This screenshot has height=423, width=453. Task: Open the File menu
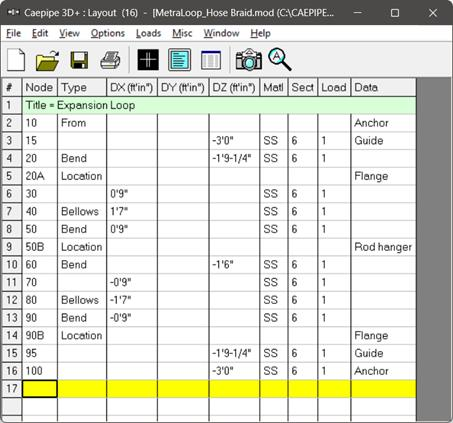coord(14,33)
